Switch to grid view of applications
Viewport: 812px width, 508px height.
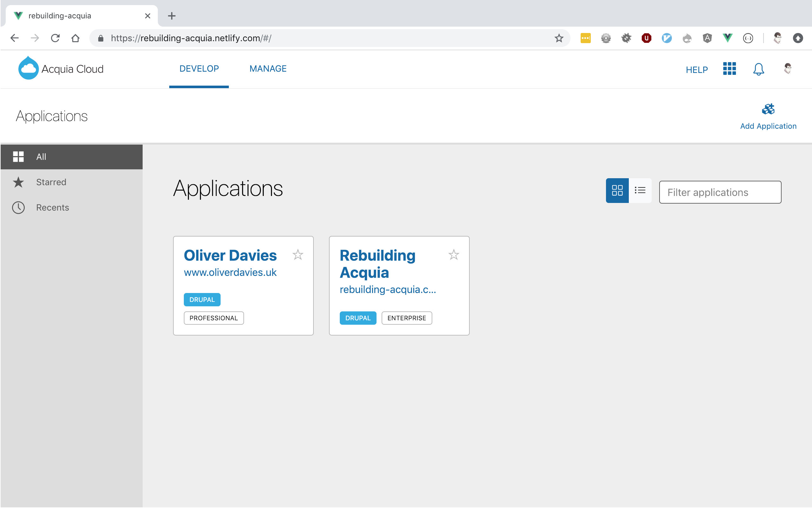(x=617, y=191)
